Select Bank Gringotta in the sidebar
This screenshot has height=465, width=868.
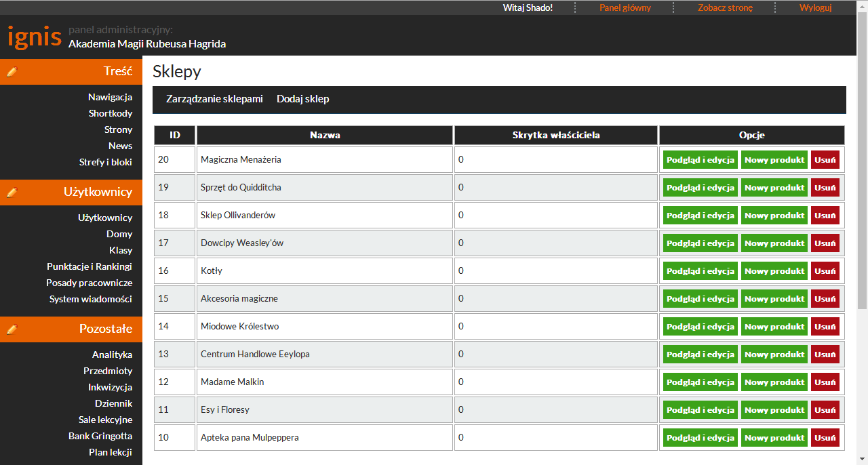point(100,436)
